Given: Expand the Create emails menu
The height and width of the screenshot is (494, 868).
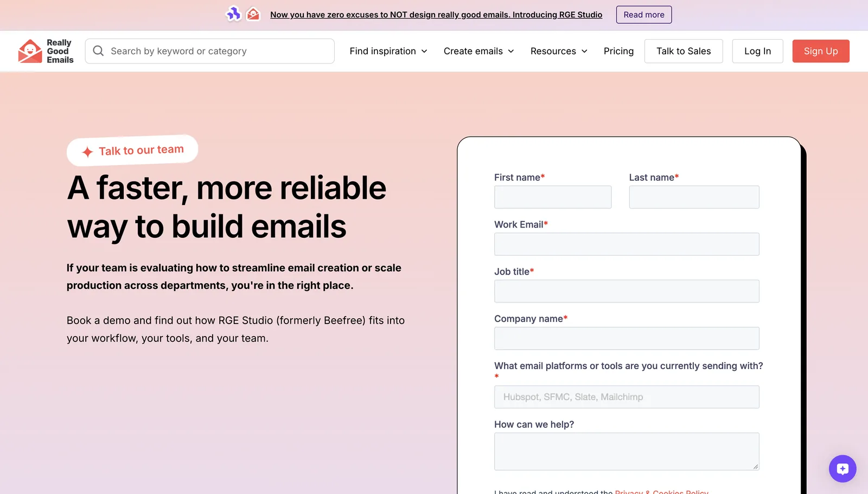Looking at the screenshot, I should pos(478,51).
